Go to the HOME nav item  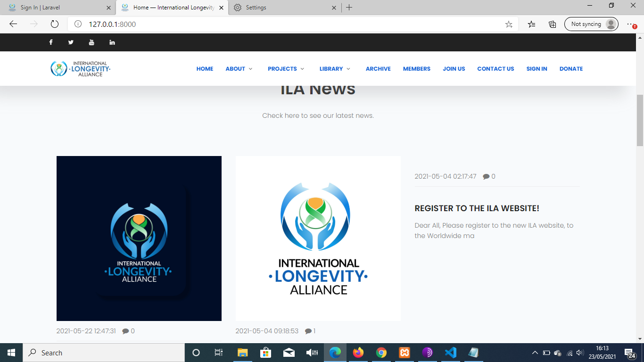(x=205, y=69)
